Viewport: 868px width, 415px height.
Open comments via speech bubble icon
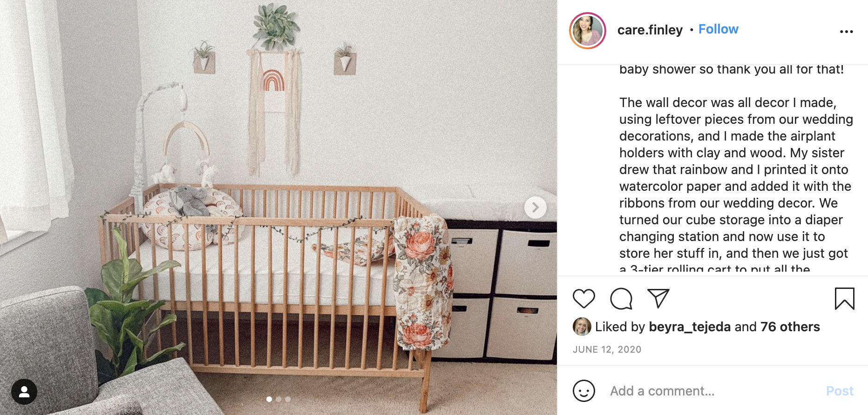[621, 299]
